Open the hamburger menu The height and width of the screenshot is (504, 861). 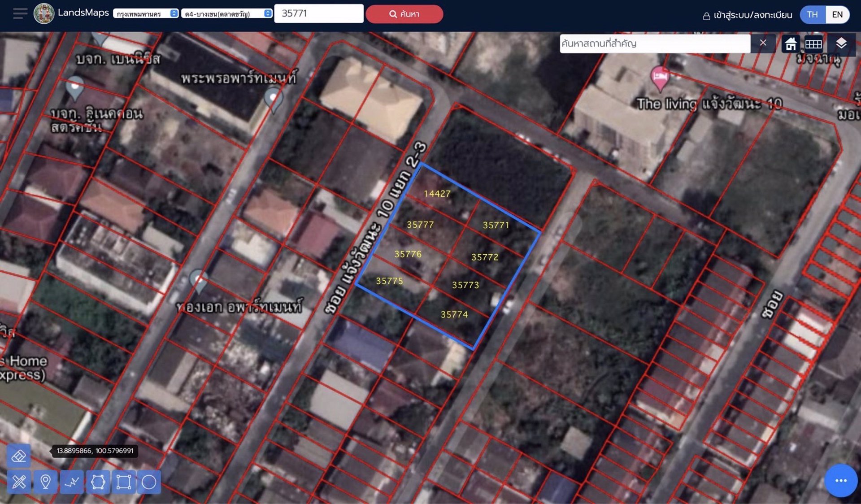(x=20, y=13)
